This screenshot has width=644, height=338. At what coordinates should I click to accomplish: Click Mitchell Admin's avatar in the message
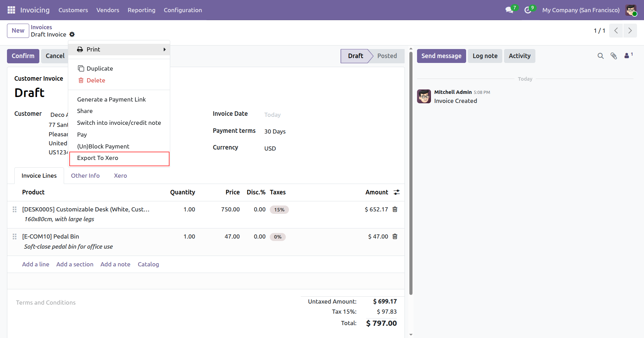click(x=424, y=96)
